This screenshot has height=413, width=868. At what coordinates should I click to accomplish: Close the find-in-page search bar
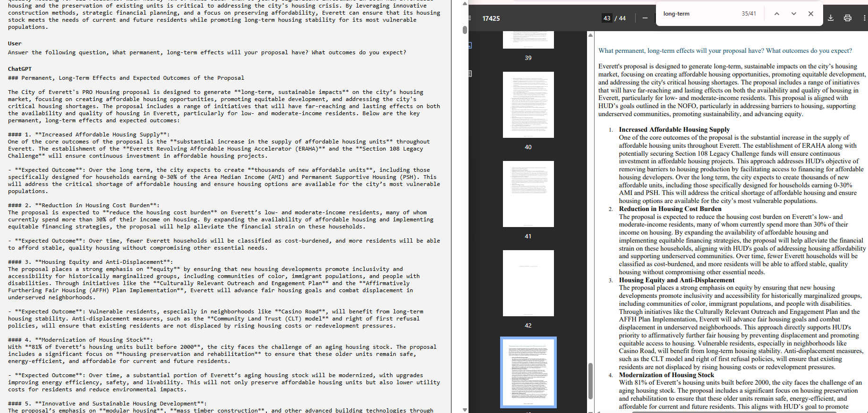[x=810, y=14]
